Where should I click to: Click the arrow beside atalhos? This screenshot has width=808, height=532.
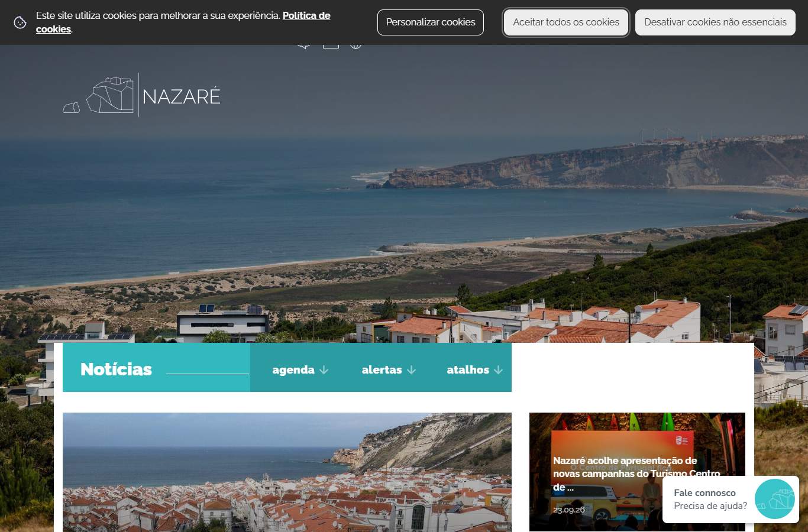coord(498,370)
